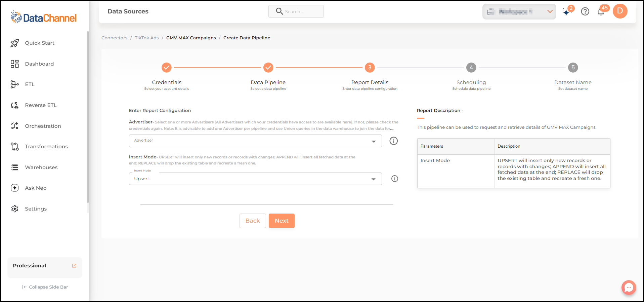Go to GMV MAX Campaigns breadcrumb
This screenshot has width=644, height=302.
coord(191,38)
